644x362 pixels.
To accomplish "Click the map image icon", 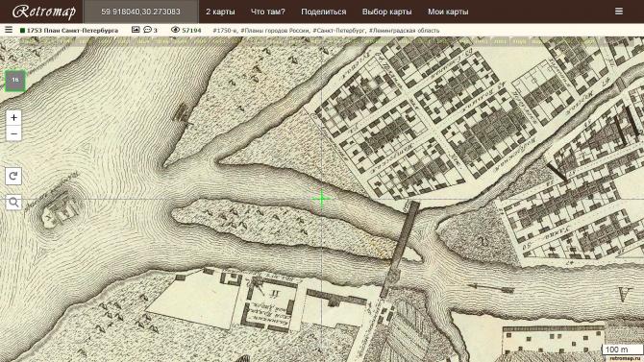I will pos(136,30).
